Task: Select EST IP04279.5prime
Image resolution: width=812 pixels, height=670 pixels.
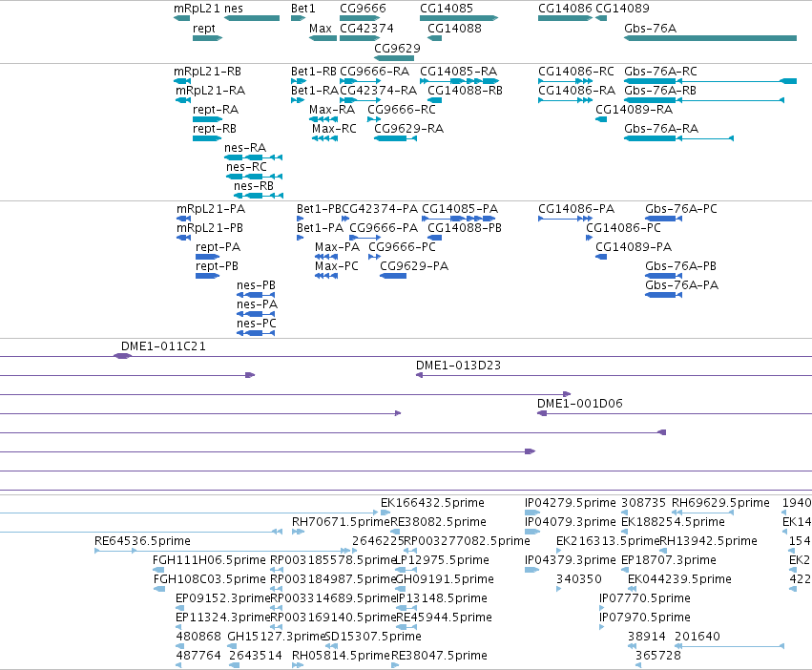Action: [571, 503]
